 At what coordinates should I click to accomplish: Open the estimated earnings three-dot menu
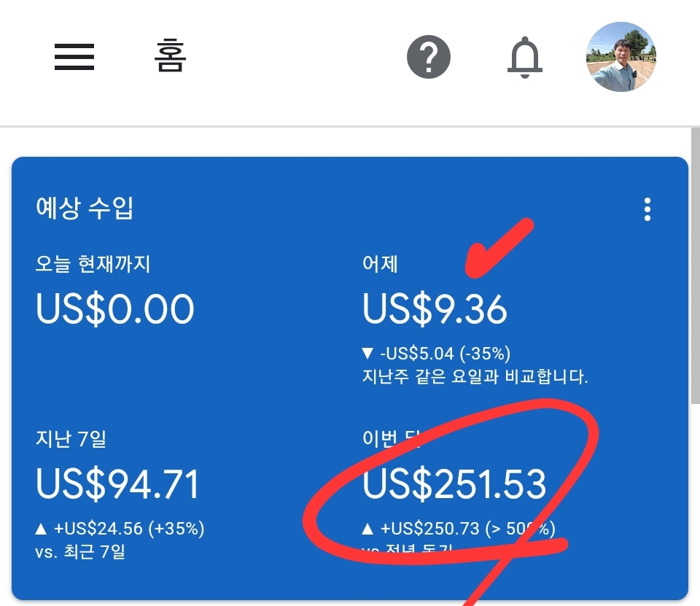[647, 209]
